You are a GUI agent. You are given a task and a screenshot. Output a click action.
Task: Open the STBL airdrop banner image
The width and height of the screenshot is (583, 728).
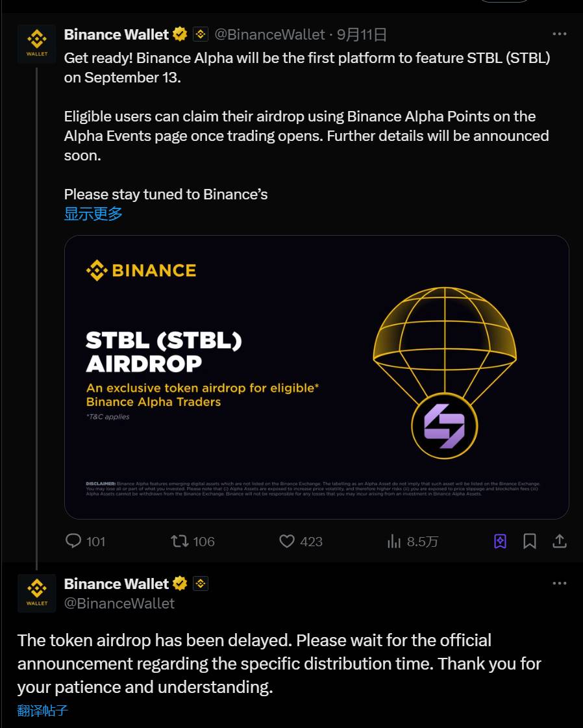[316, 377]
